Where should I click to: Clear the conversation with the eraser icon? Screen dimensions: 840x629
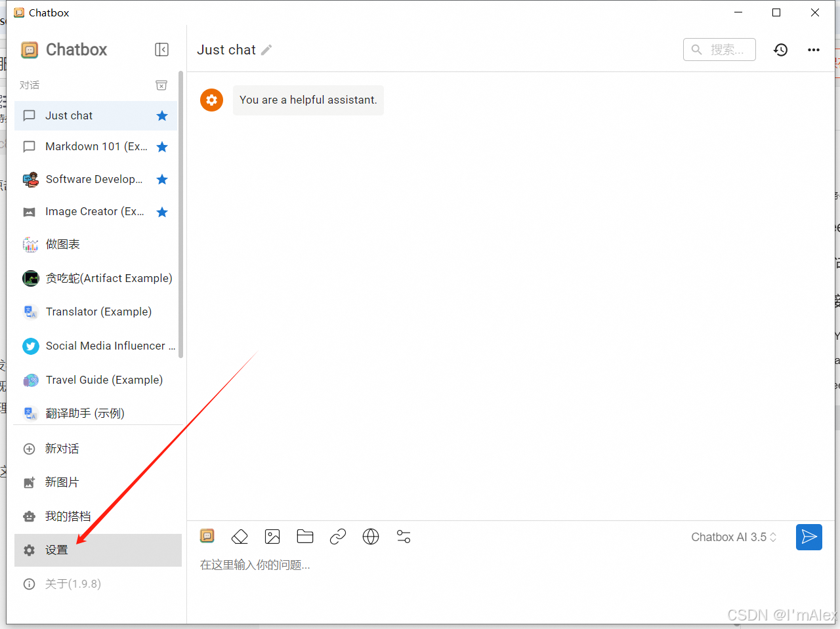[x=240, y=537]
